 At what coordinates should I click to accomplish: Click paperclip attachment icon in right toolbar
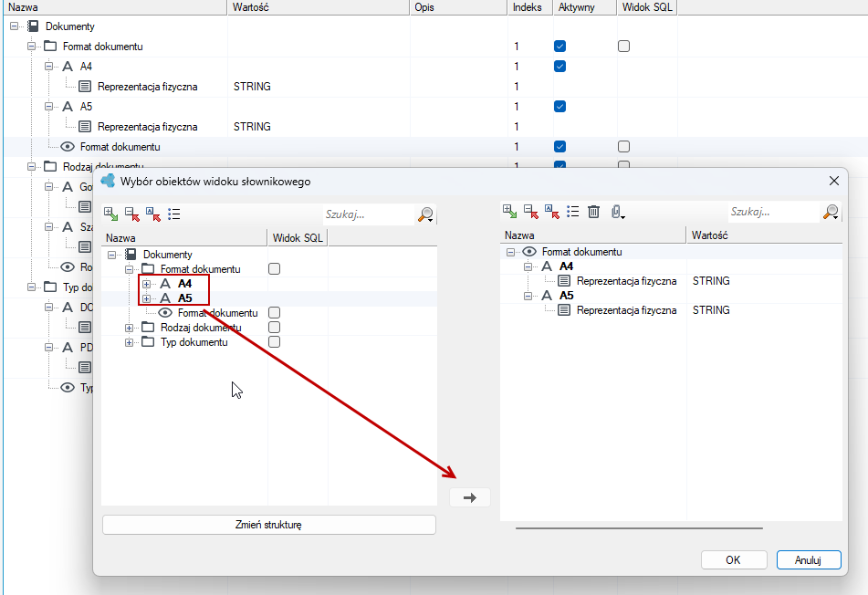[618, 212]
